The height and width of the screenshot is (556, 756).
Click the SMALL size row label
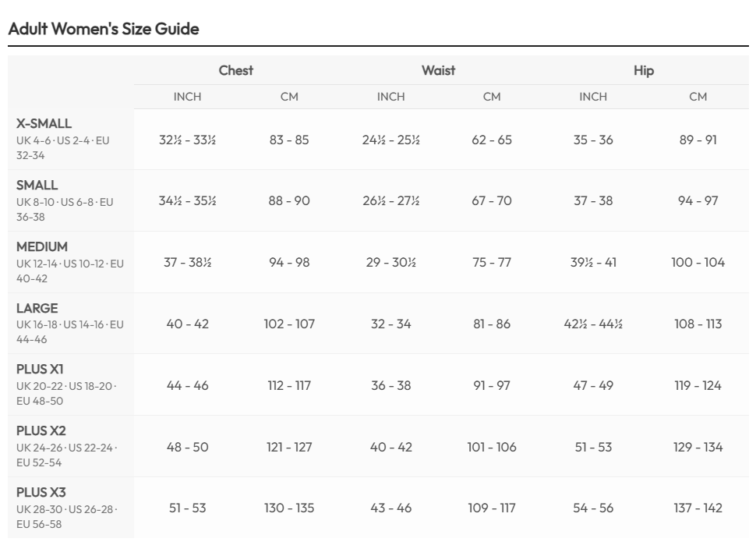coord(37,185)
